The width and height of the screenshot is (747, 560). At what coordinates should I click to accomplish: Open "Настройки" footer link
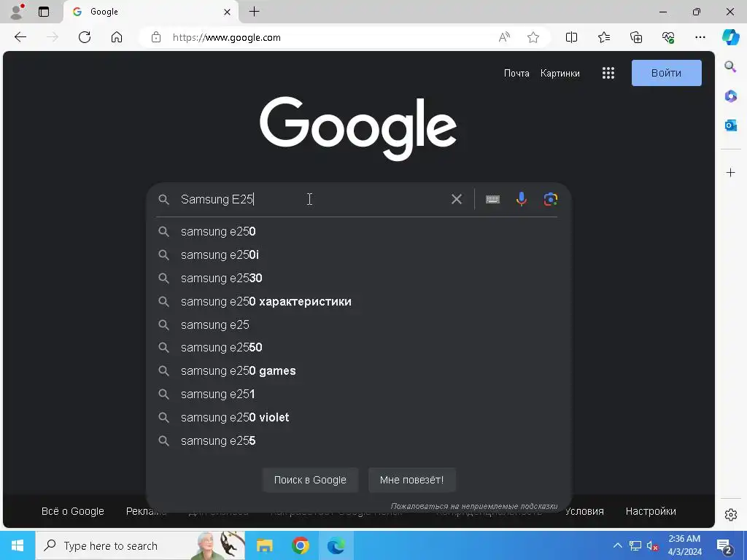coord(650,511)
